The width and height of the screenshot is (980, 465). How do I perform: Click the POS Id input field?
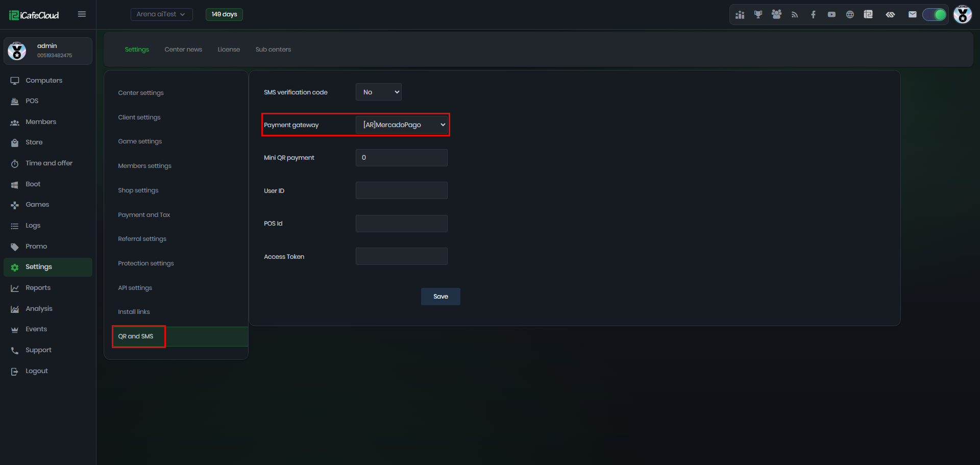(x=402, y=224)
